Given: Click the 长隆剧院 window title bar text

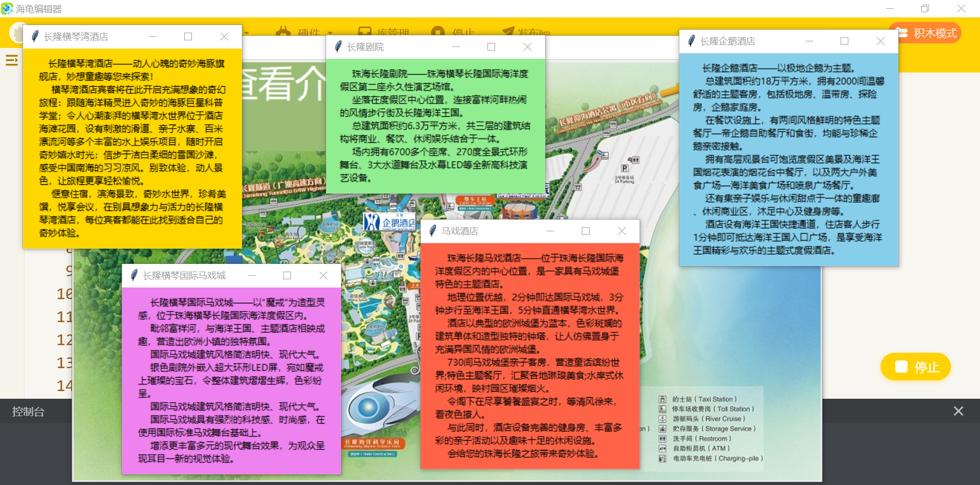Looking at the screenshot, I should [x=365, y=47].
